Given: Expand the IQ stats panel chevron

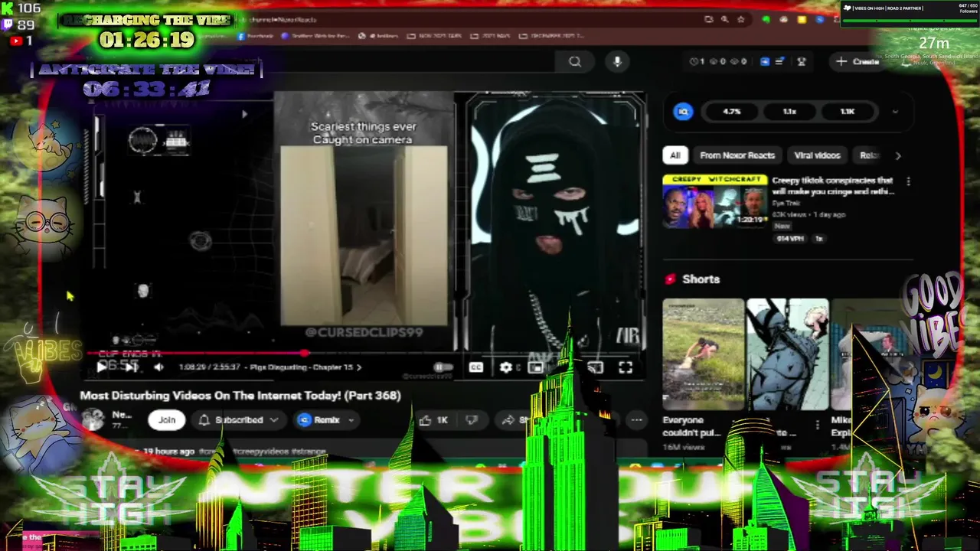Looking at the screenshot, I should (895, 112).
